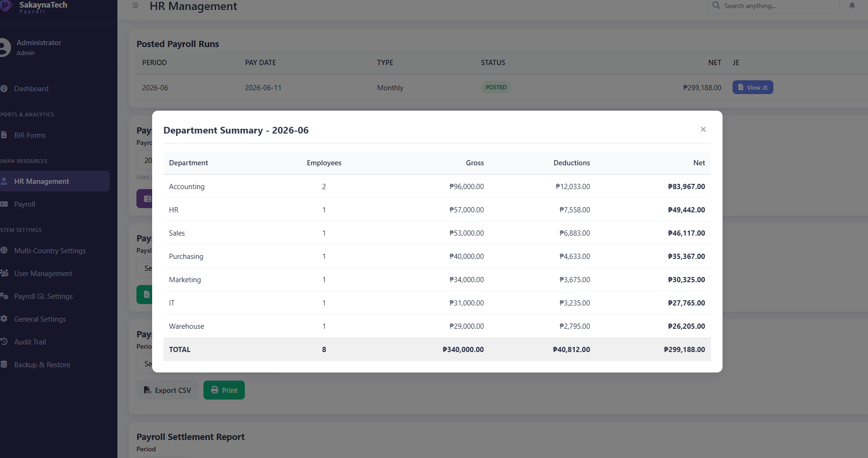868x458 pixels.
Task: Click the Marketing department row name
Action: click(185, 280)
